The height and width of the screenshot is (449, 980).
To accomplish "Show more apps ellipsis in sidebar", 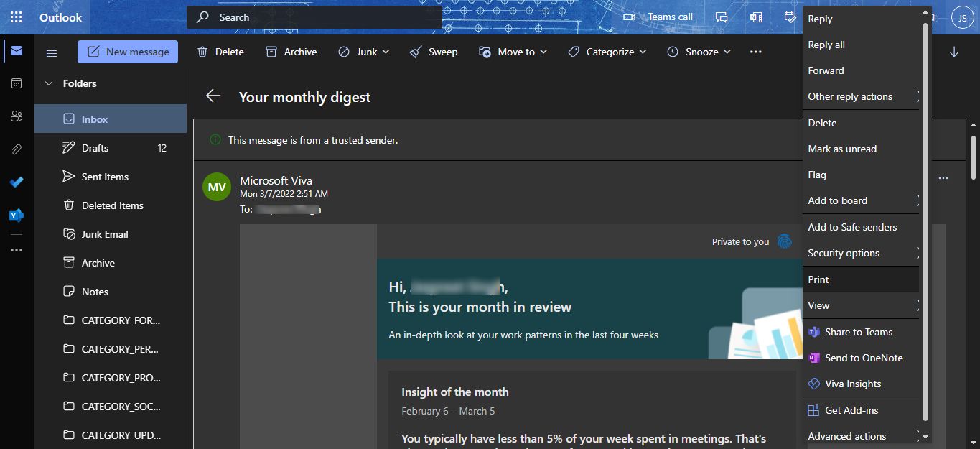I will [x=17, y=250].
